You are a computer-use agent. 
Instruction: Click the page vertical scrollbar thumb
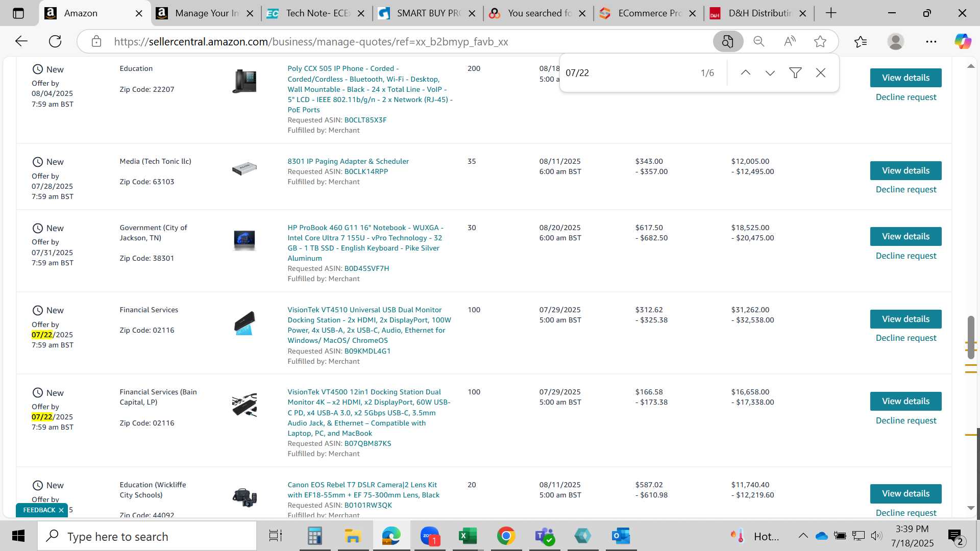[x=971, y=337]
